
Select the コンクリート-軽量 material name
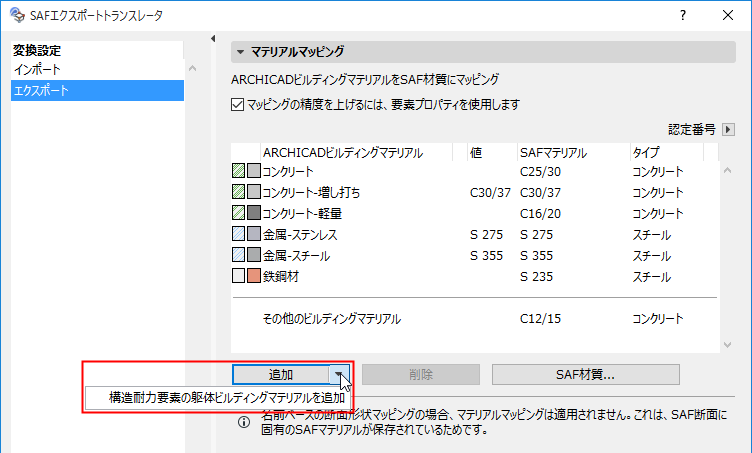tap(302, 213)
